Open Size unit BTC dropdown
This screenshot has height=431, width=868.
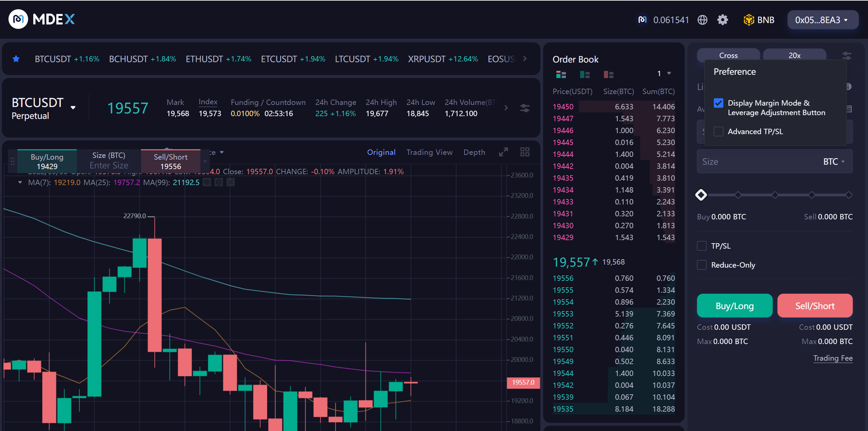coord(833,162)
